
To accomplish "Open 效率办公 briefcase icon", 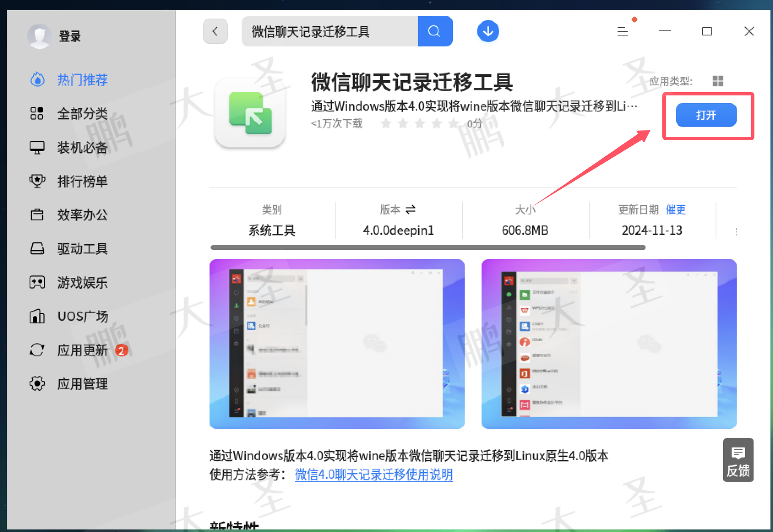I will (37, 214).
